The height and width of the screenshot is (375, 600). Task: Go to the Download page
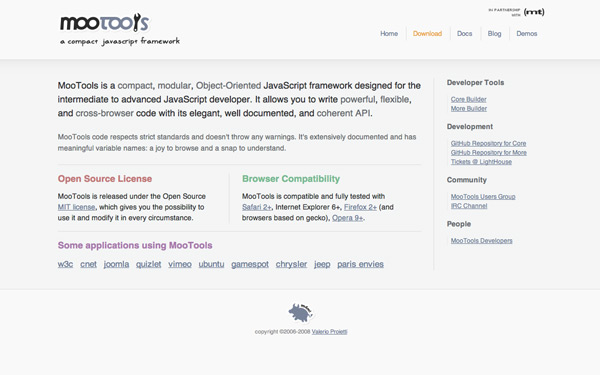pyautogui.click(x=427, y=34)
